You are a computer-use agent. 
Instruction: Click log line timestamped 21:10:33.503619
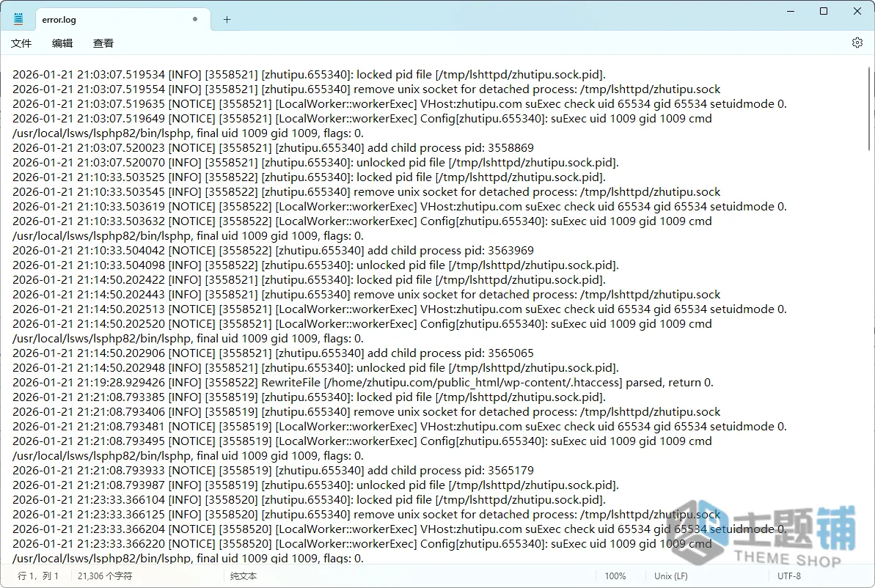point(400,207)
